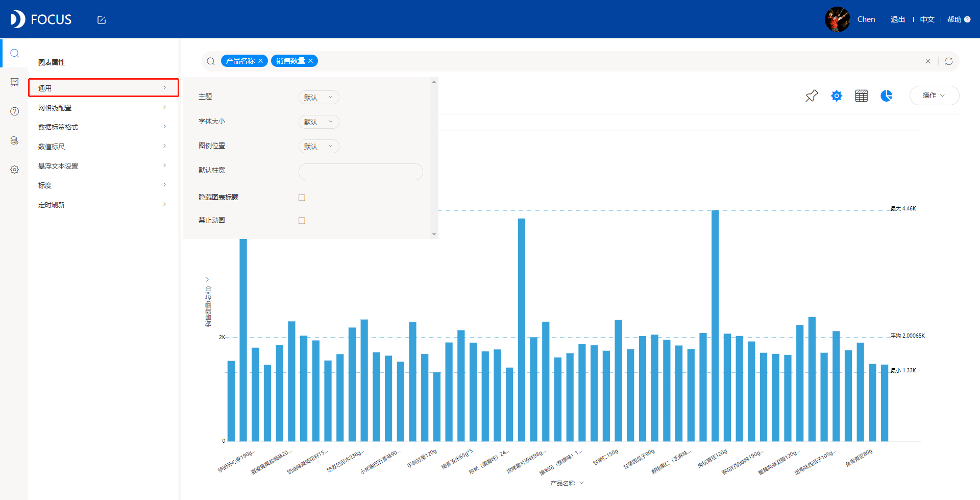Expand the y-axis arrow above 销售数量

[207, 279]
